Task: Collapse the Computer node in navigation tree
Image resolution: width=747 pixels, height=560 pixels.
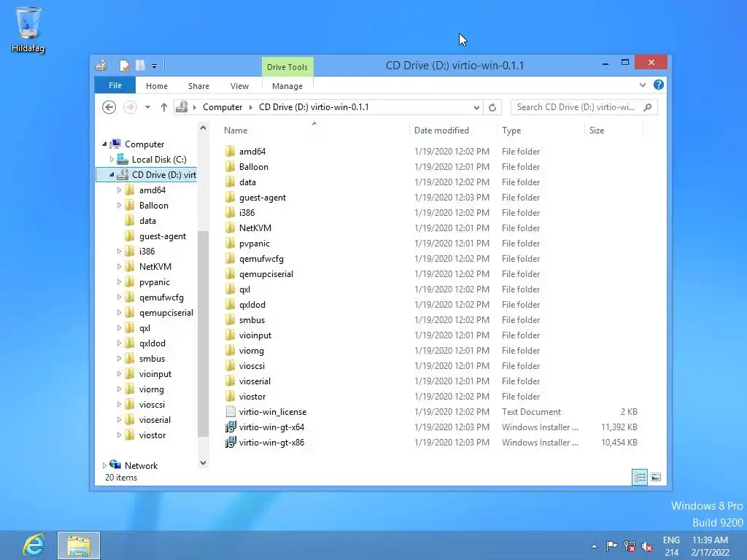Action: pos(104,144)
